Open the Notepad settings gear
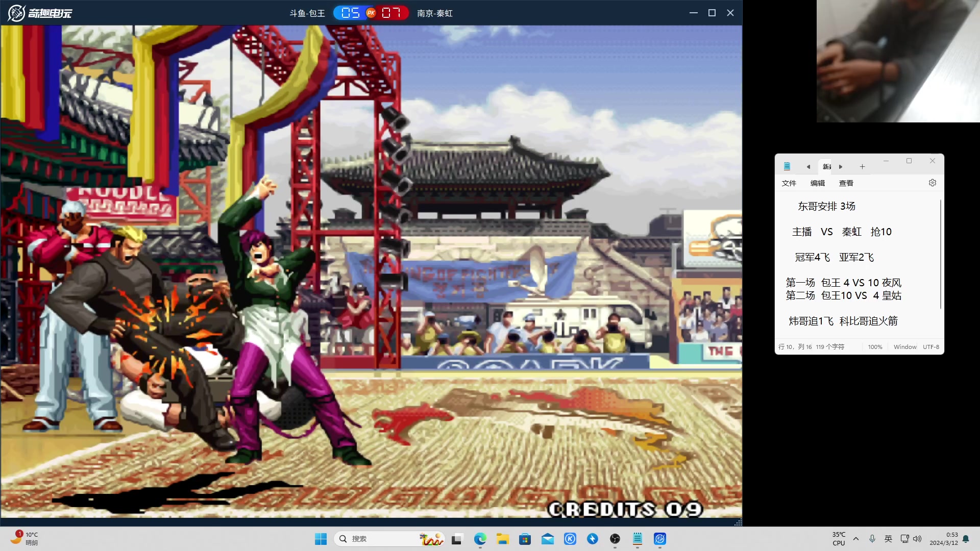This screenshot has height=551, width=980. click(x=933, y=183)
